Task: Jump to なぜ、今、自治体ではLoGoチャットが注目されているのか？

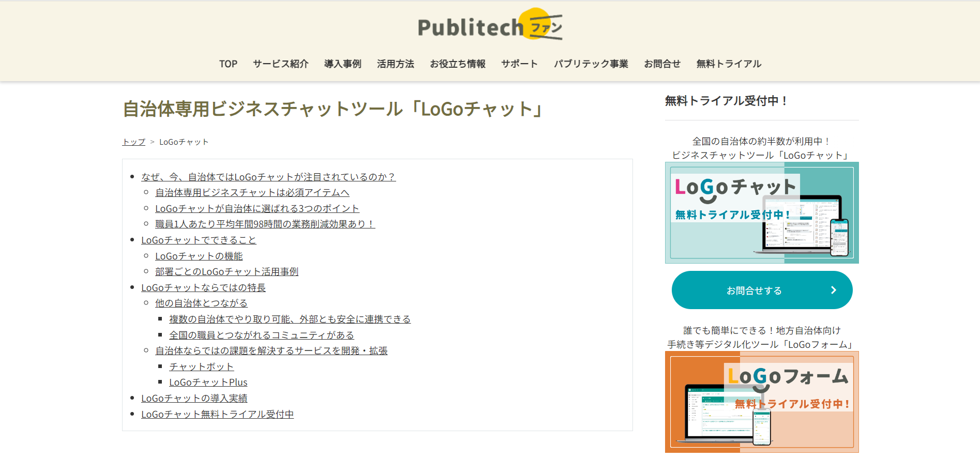Action: [x=268, y=177]
